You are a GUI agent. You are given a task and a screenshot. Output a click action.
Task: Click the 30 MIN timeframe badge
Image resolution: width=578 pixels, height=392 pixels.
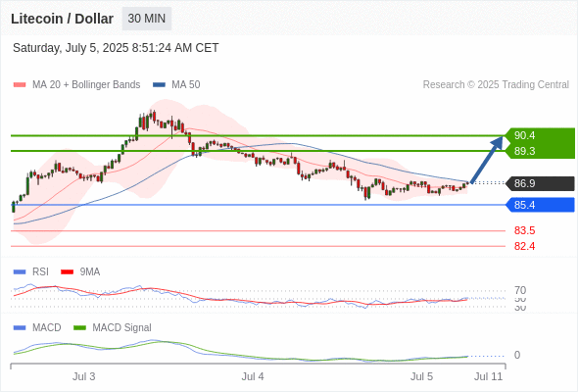pos(147,19)
